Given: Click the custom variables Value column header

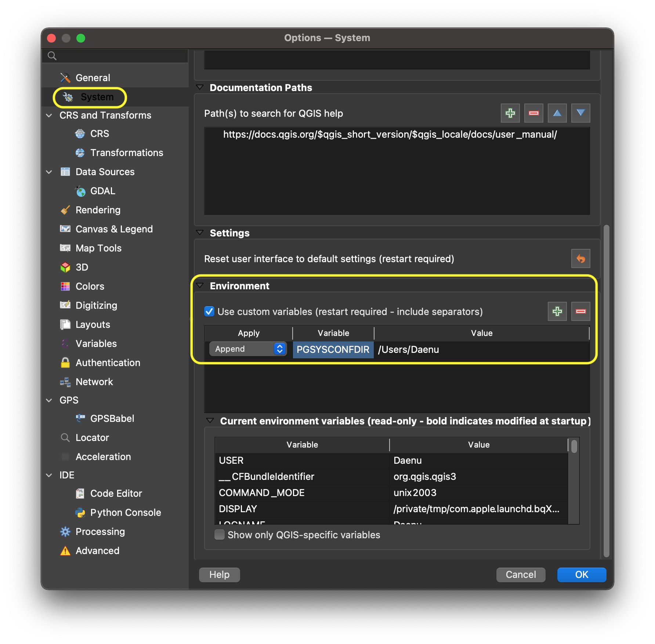Looking at the screenshot, I should tap(482, 333).
